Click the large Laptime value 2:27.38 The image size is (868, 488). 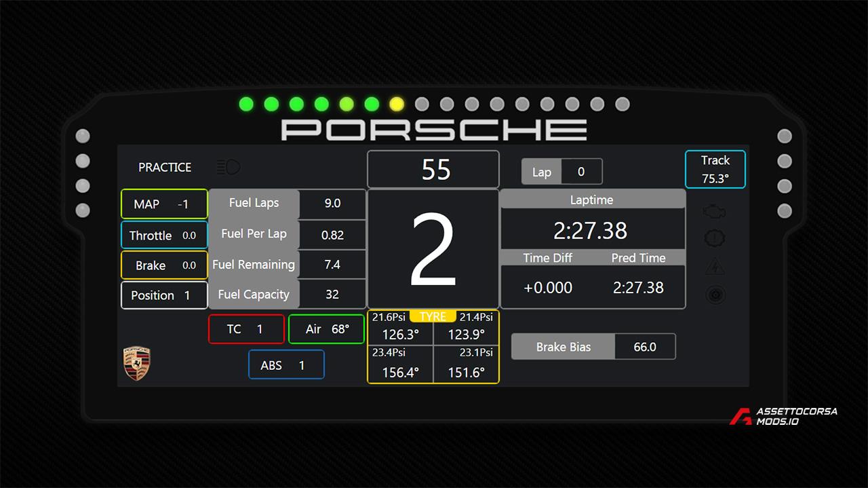click(591, 231)
